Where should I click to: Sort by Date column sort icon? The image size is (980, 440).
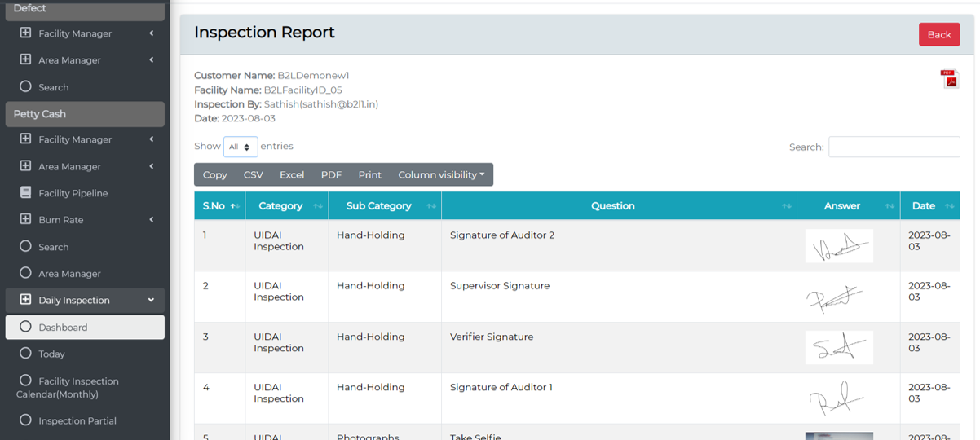(949, 206)
